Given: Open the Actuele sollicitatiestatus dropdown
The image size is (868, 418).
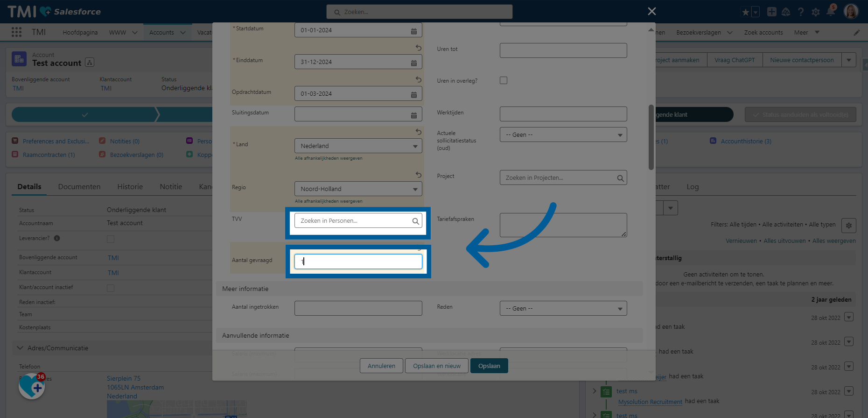Looking at the screenshot, I should point(563,135).
